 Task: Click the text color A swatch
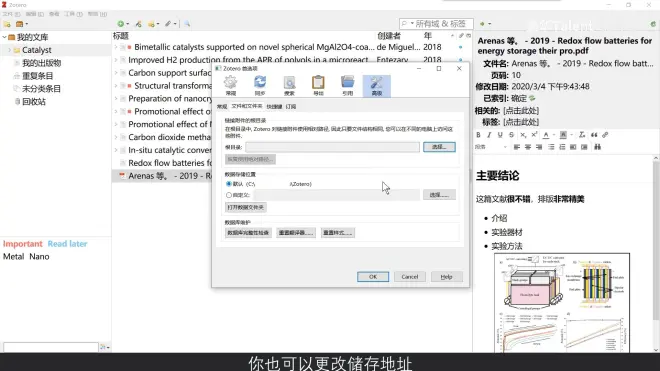546,135
